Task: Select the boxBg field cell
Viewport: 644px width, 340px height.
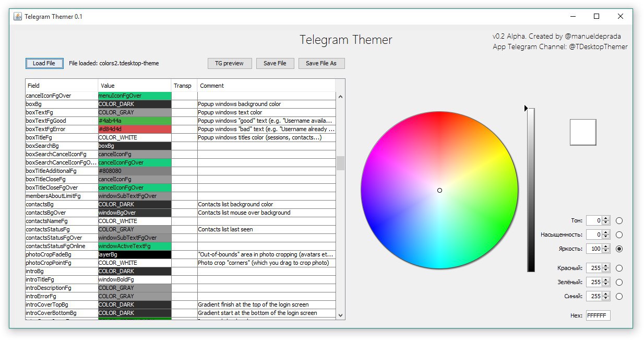Action: 62,104
